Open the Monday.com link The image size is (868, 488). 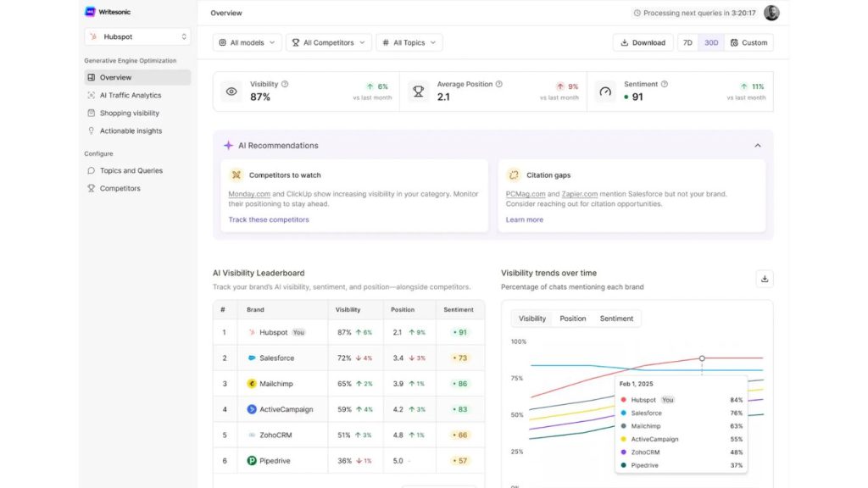(249, 194)
